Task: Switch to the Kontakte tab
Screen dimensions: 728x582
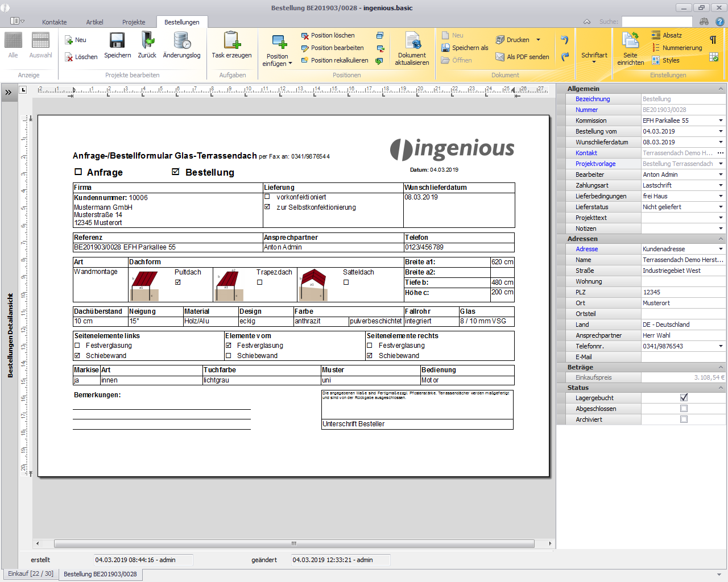Action: pos(55,22)
